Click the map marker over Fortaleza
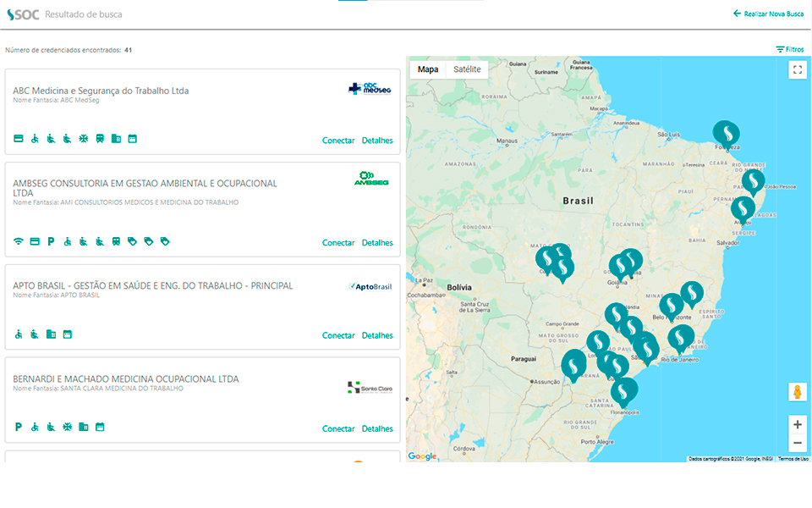 click(726, 135)
